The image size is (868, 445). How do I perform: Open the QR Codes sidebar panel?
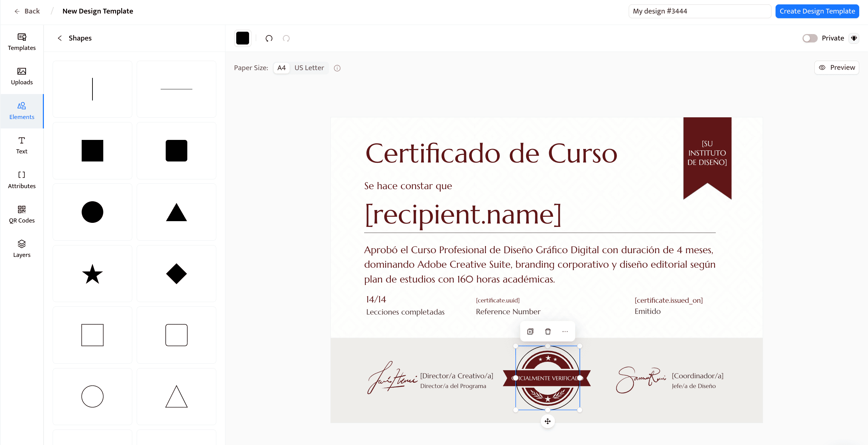(22, 214)
